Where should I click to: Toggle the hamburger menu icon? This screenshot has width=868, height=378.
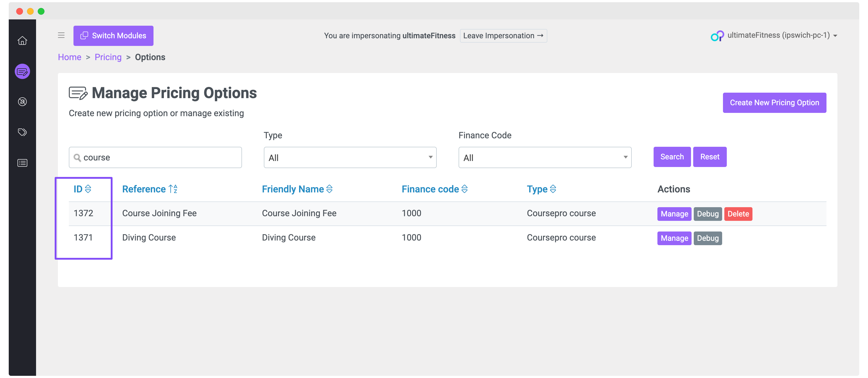pos(61,36)
